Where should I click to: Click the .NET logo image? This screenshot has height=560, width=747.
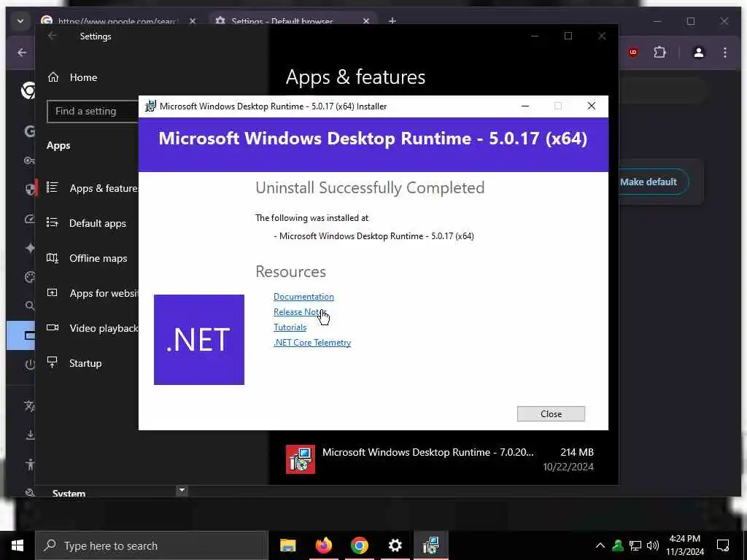pyautogui.click(x=198, y=340)
